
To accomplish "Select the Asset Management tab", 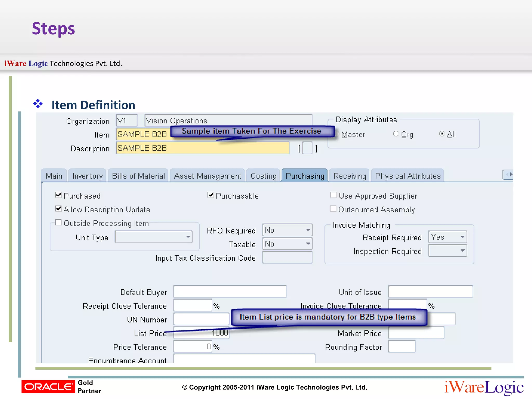I will pyautogui.click(x=208, y=176).
